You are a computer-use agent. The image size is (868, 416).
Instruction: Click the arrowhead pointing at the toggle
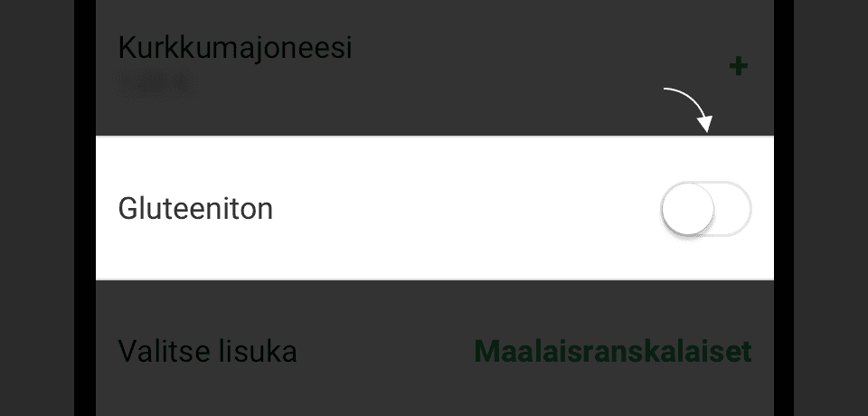707,124
